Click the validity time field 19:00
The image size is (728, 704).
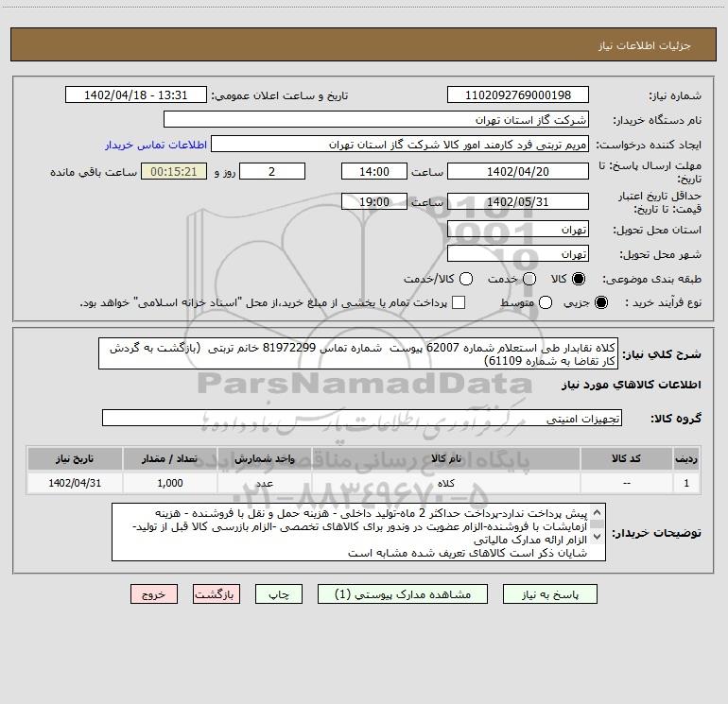click(x=374, y=201)
